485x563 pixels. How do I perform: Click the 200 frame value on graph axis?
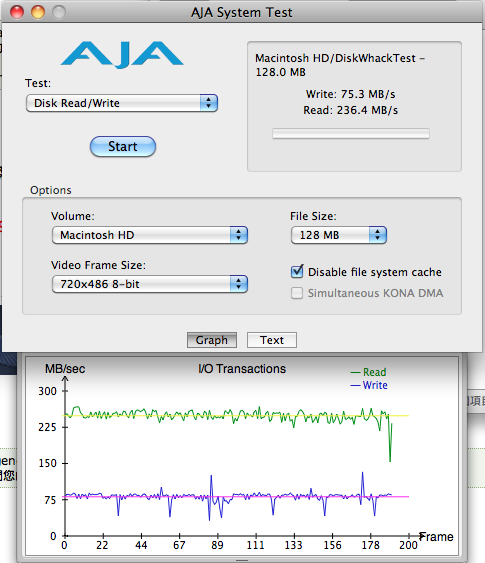click(408, 545)
